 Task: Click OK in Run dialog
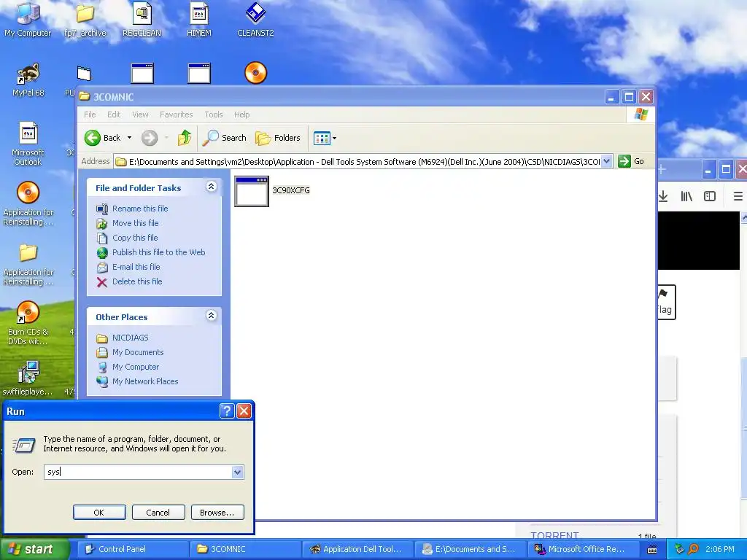pyautogui.click(x=99, y=513)
